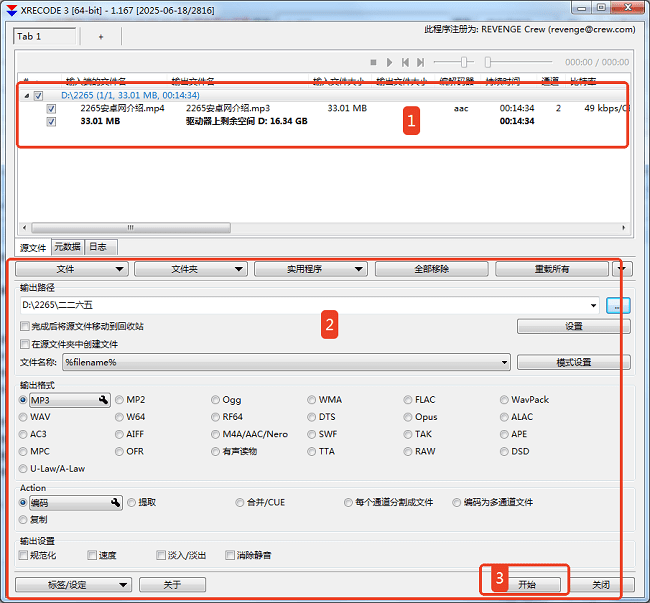Click the 开始 button to start
The height and width of the screenshot is (603, 650).
click(527, 585)
